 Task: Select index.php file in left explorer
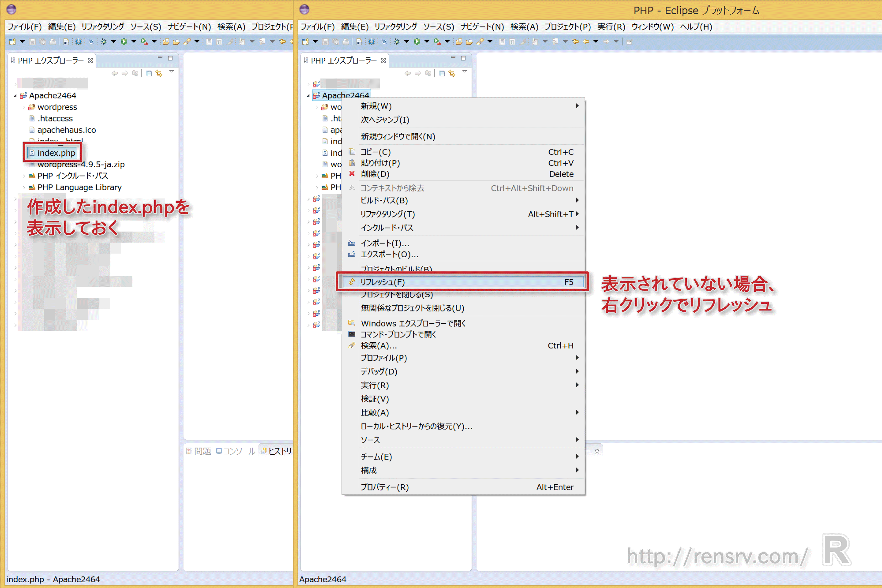coord(56,153)
